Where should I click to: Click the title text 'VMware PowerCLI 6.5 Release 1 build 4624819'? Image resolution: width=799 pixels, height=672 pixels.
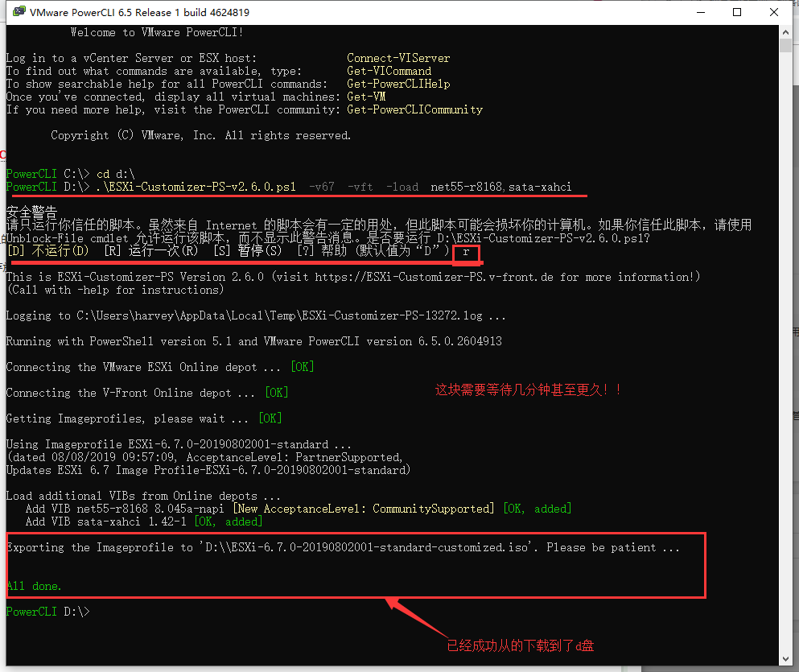pyautogui.click(x=140, y=12)
